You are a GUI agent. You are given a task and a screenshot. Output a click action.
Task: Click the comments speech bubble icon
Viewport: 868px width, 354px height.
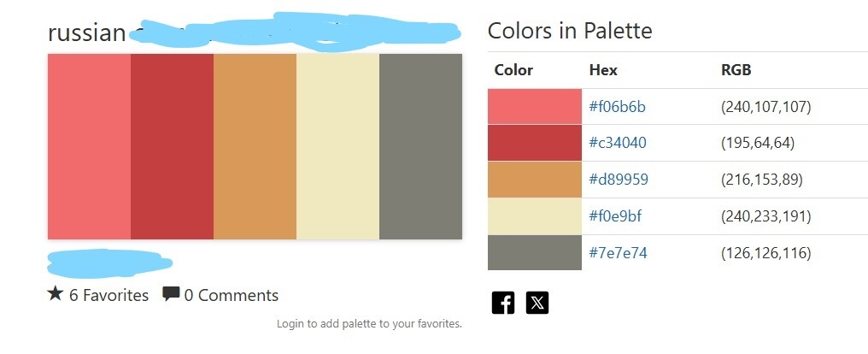(x=171, y=294)
